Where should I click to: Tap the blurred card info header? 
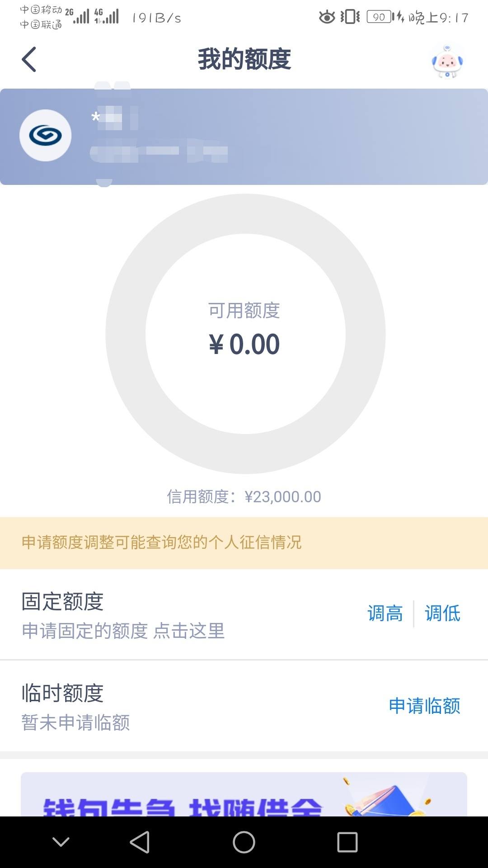(244, 137)
